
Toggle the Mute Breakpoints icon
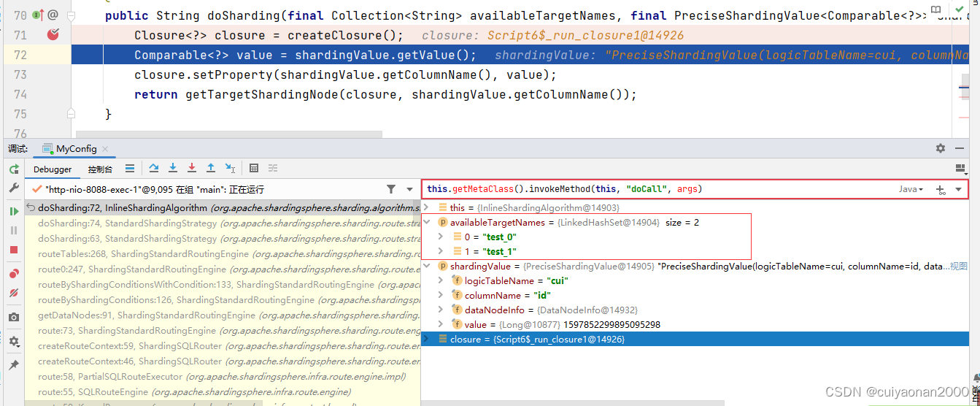[x=14, y=293]
